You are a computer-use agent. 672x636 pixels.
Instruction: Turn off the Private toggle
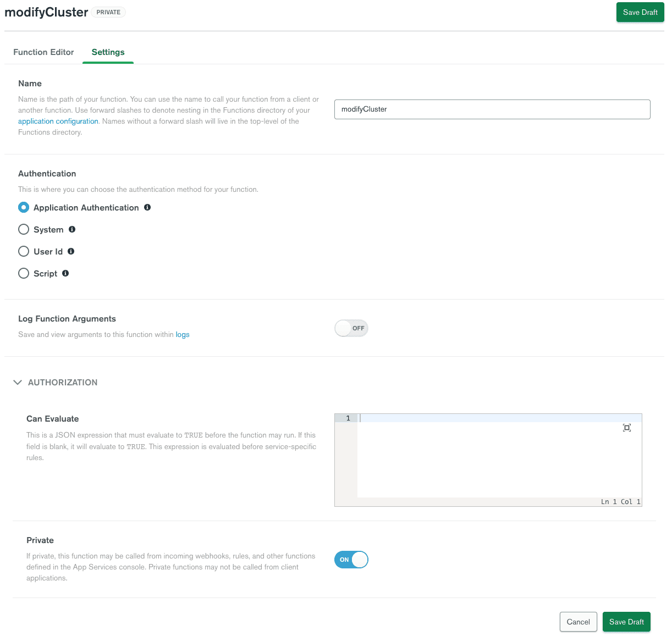351,559
